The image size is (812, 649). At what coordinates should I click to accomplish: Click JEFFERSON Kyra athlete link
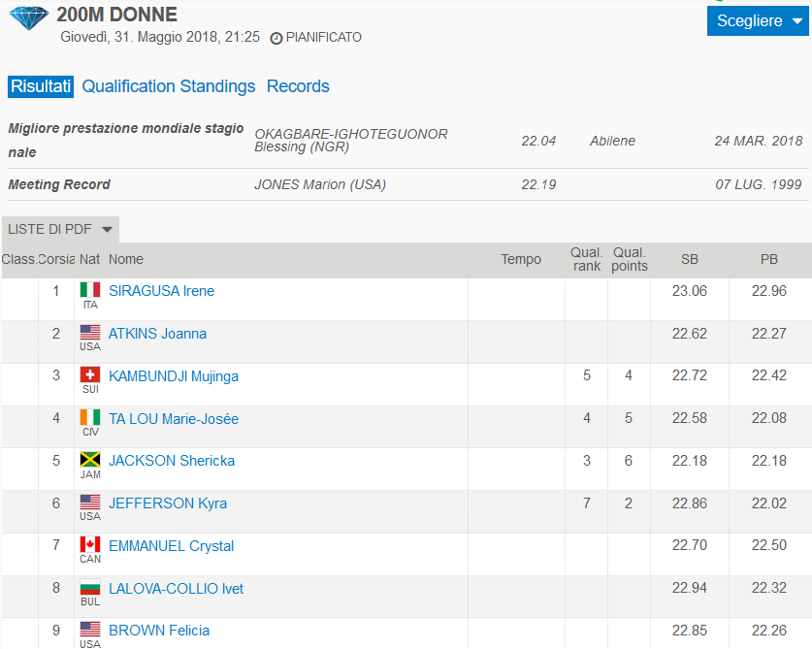(x=167, y=503)
